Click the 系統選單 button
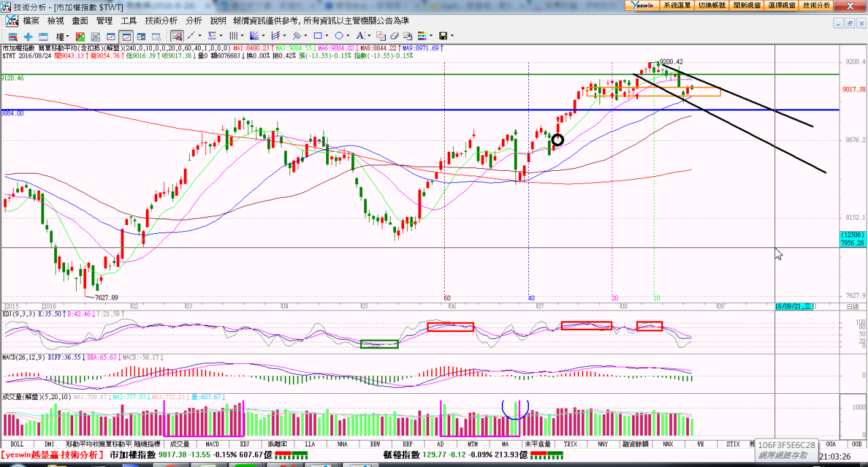 677,5
